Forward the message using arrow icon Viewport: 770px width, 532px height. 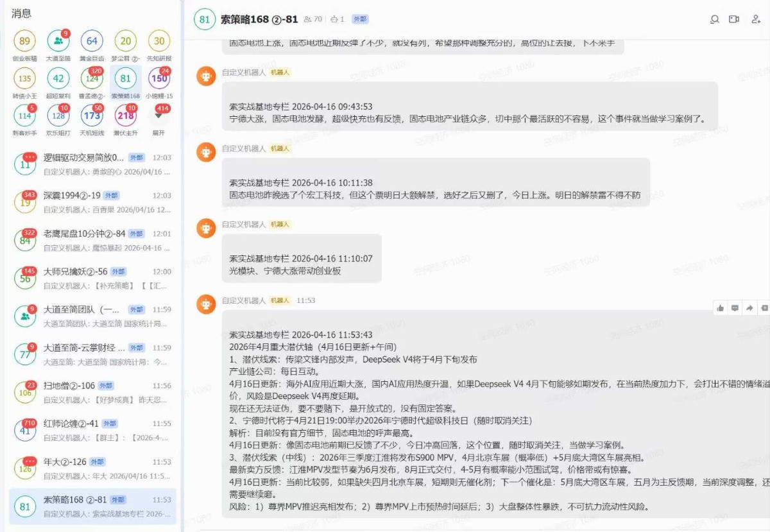click(x=749, y=308)
